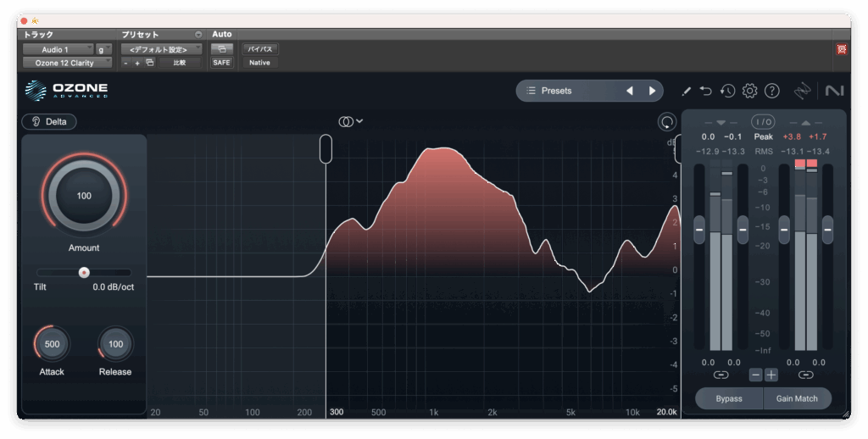Open the undo history clock icon
This screenshot has height=439, width=868.
coord(727,91)
